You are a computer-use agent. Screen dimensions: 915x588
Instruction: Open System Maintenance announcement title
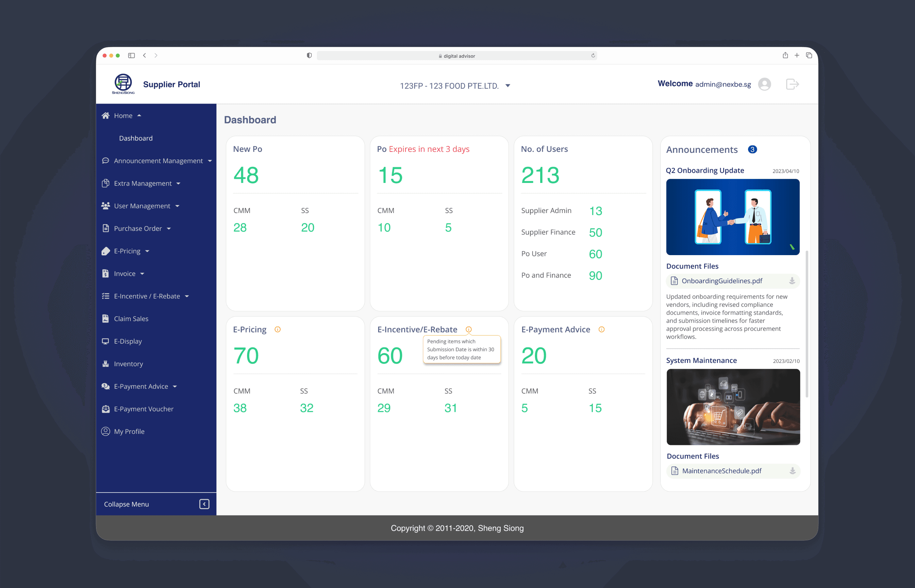click(702, 360)
